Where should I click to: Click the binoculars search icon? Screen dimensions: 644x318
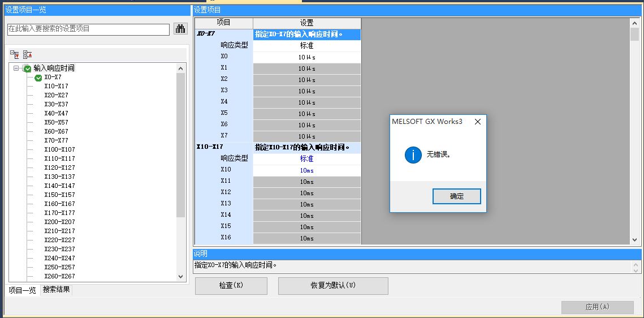180,29
